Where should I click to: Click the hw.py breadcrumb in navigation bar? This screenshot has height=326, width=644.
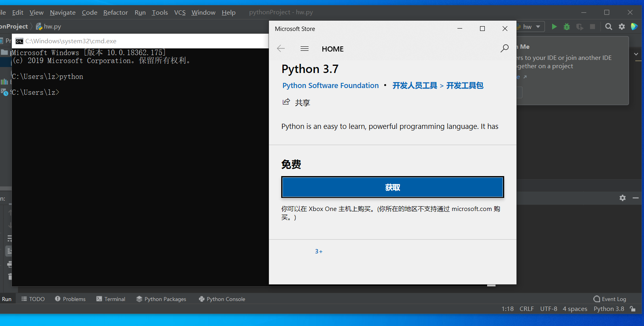tap(48, 27)
